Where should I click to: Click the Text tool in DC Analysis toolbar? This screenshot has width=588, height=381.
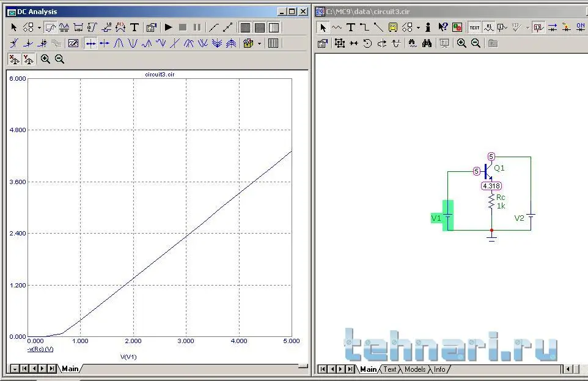click(x=134, y=28)
